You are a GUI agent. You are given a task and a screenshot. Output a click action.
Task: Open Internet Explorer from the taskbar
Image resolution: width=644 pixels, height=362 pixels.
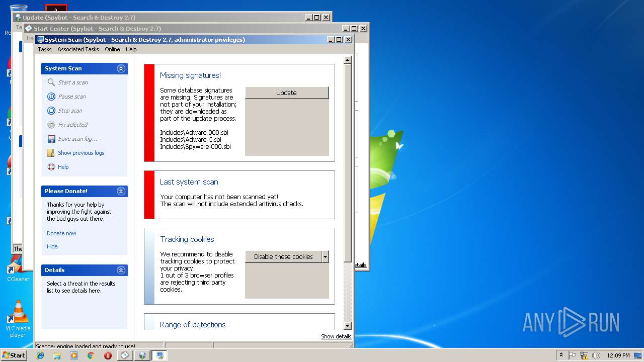tap(40, 355)
